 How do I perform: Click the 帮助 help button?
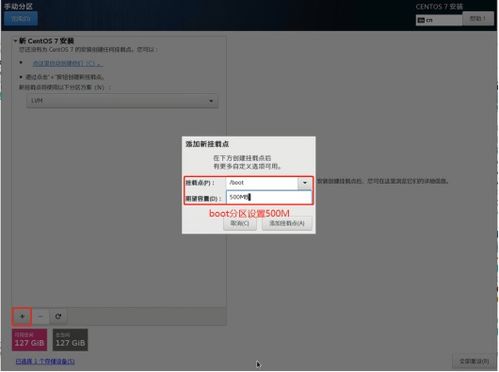478,19
